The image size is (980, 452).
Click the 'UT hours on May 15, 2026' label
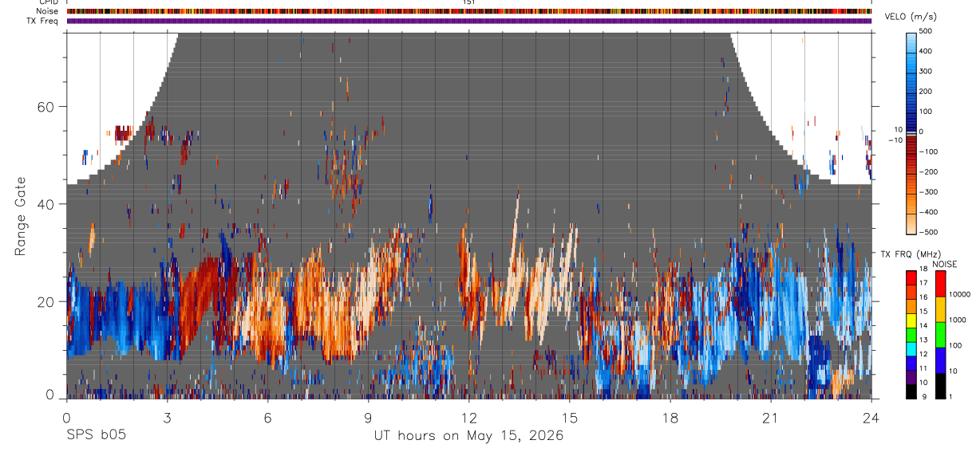click(469, 435)
